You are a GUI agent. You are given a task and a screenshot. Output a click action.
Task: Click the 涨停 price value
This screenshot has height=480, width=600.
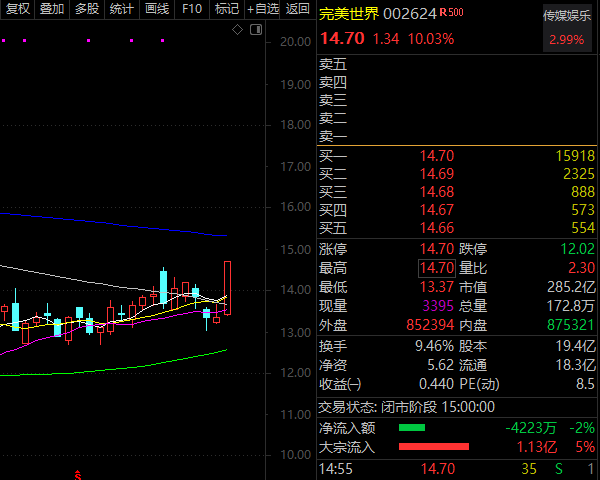point(437,249)
